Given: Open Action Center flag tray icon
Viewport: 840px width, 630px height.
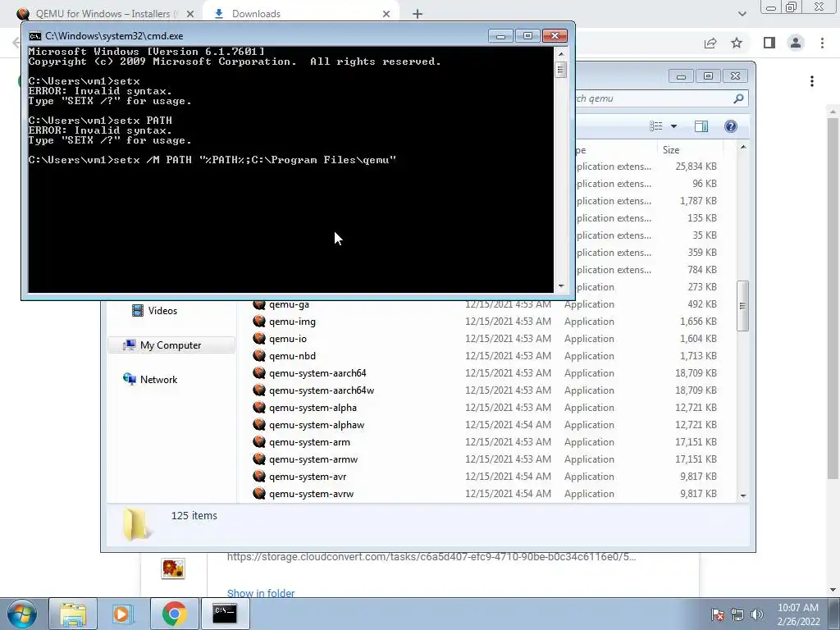Looking at the screenshot, I should pyautogui.click(x=717, y=614).
